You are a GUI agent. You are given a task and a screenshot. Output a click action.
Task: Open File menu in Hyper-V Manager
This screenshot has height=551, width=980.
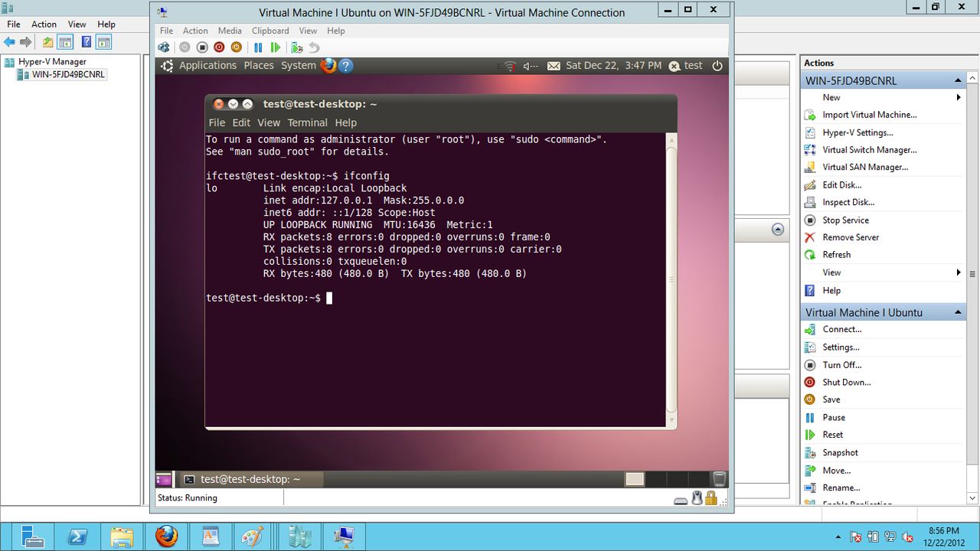[14, 24]
